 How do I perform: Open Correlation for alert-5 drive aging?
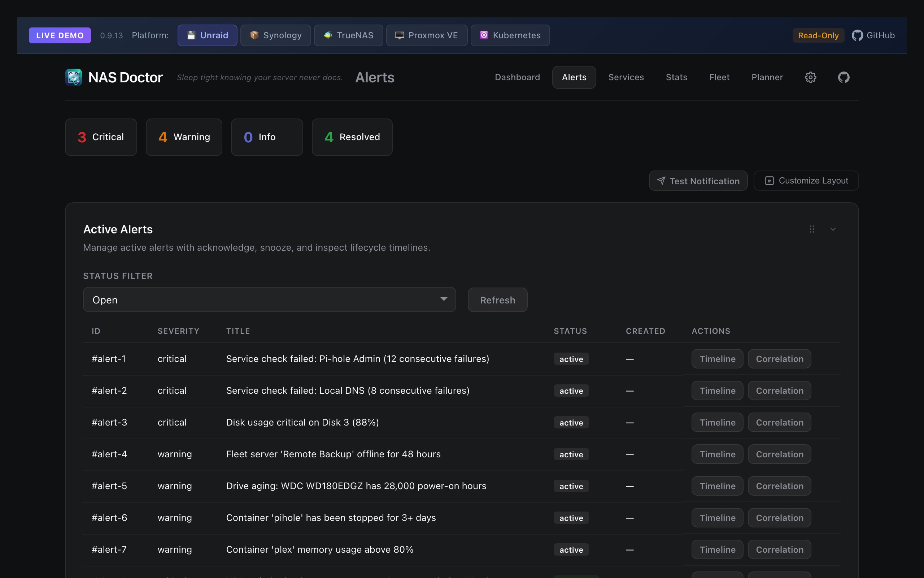(x=779, y=486)
